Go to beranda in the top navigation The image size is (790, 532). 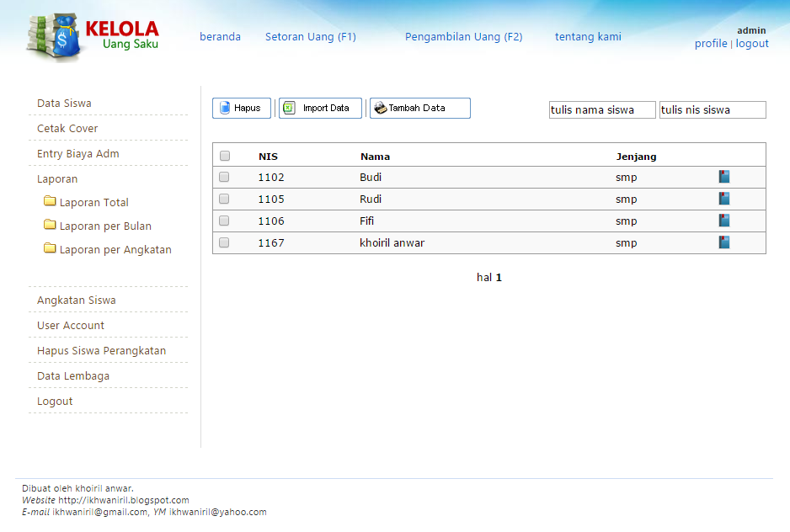220,37
